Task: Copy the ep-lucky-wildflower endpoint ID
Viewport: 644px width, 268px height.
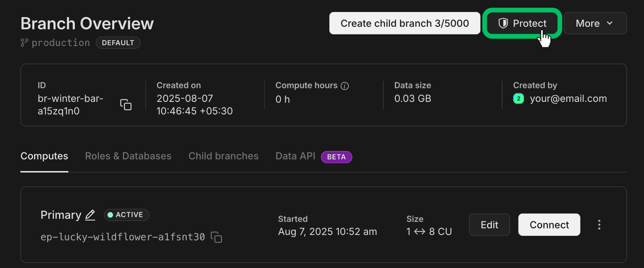Action: [x=216, y=237]
